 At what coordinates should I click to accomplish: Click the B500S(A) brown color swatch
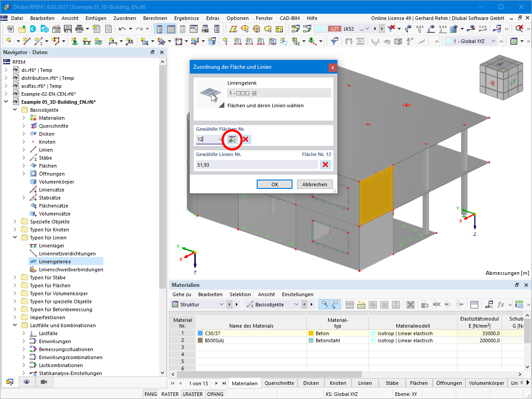click(x=200, y=340)
